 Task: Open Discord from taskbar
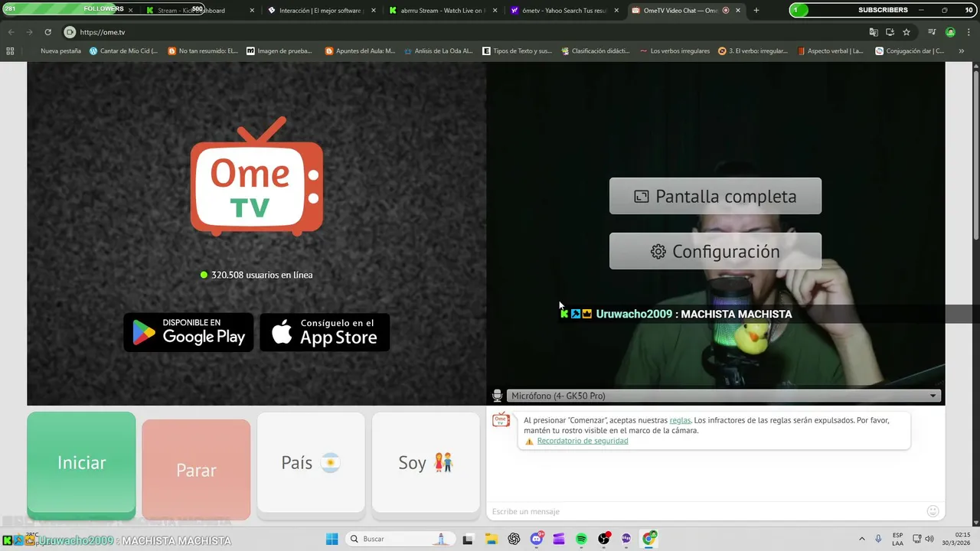pyautogui.click(x=537, y=539)
